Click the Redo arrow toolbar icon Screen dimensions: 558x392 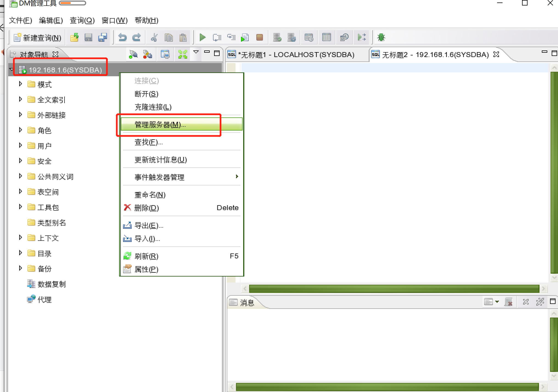136,37
